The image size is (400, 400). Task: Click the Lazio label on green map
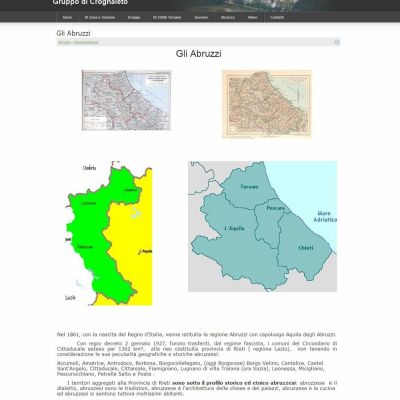coord(70,298)
